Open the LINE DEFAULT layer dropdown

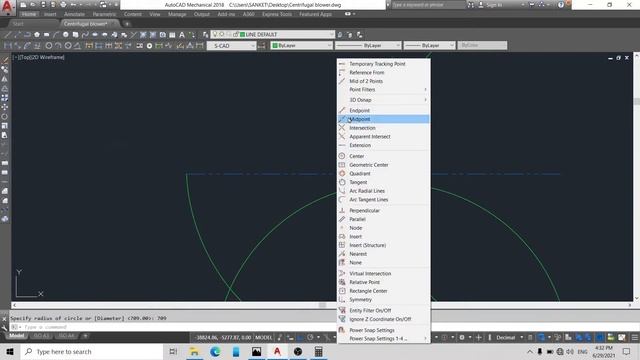click(273, 35)
